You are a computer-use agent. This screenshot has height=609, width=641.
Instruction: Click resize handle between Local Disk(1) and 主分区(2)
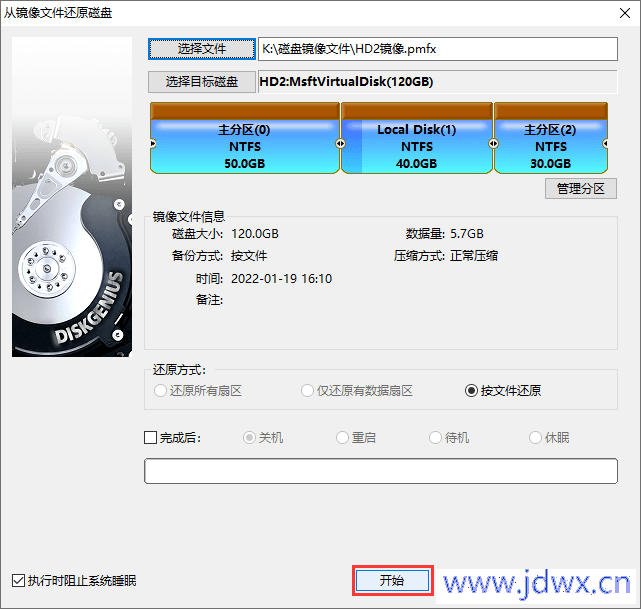pyautogui.click(x=493, y=143)
